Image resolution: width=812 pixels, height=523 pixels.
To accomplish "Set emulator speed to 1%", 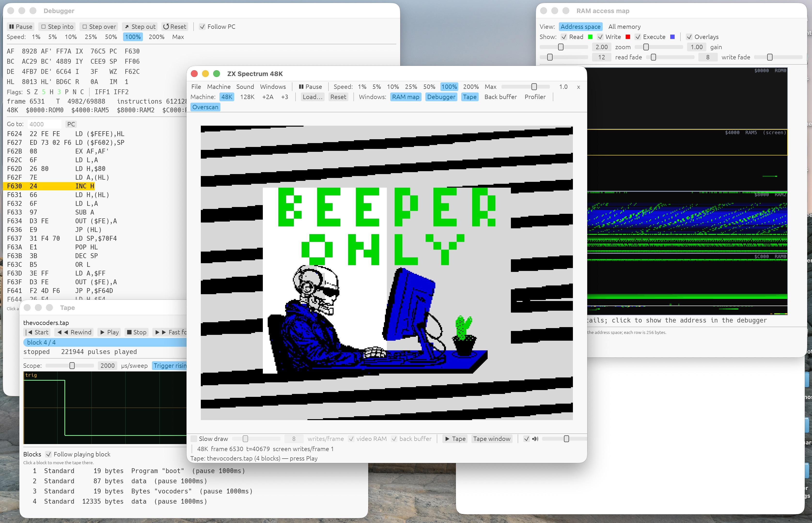I will (362, 87).
